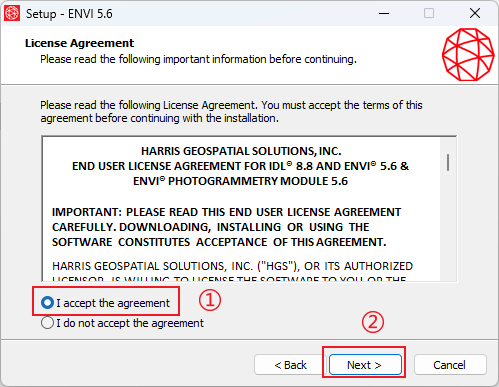The image size is (499, 387).
Task: Choose "I do not accept the agreement"
Action: 47,323
